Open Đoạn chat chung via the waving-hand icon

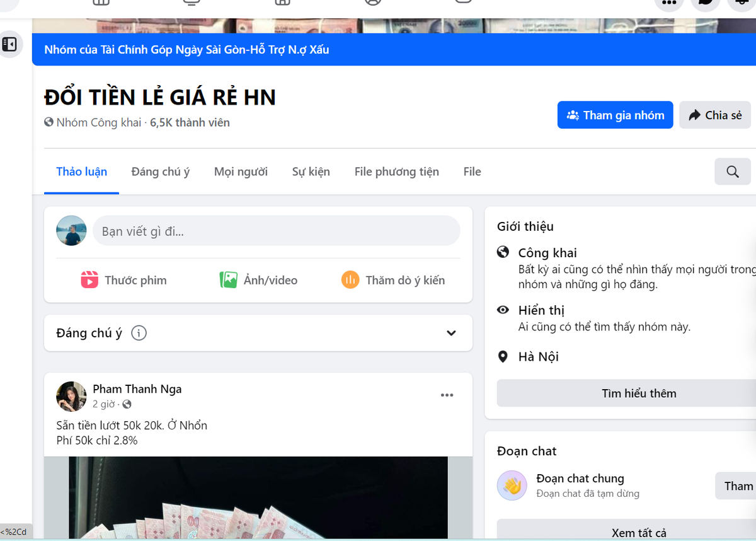512,486
